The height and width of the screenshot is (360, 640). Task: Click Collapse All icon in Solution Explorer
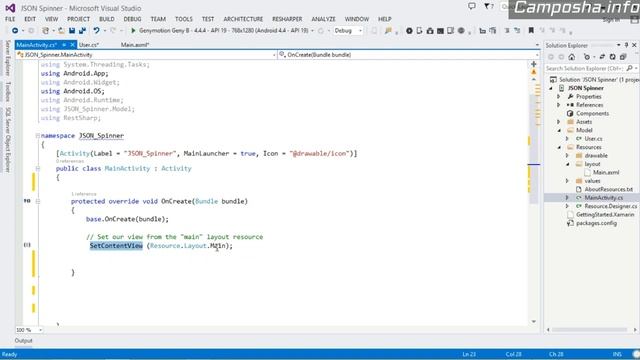point(623,57)
